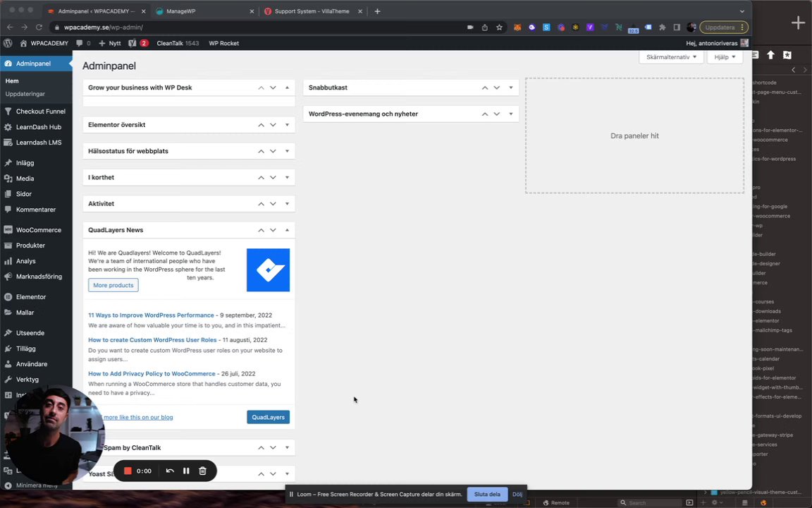Open the Media library menu
This screenshot has width=812, height=508.
coord(36,179)
